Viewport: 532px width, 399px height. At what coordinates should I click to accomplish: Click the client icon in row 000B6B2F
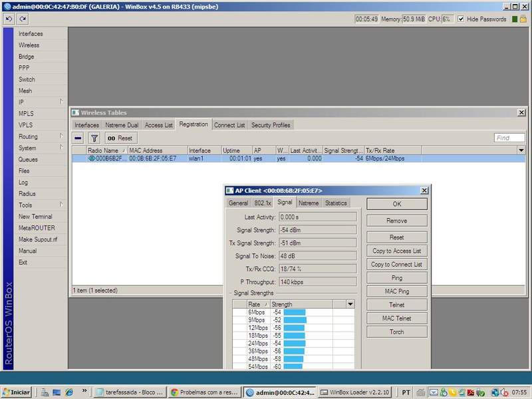point(91,158)
